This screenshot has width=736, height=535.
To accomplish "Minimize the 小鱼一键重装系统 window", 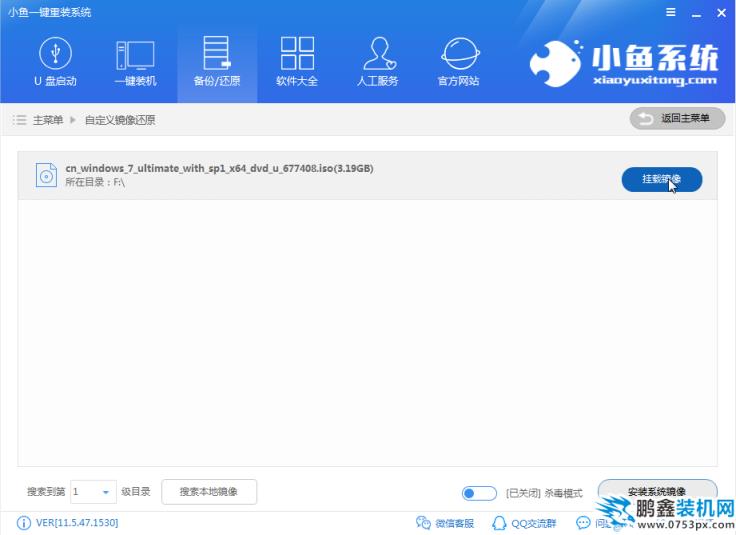I will (697, 13).
